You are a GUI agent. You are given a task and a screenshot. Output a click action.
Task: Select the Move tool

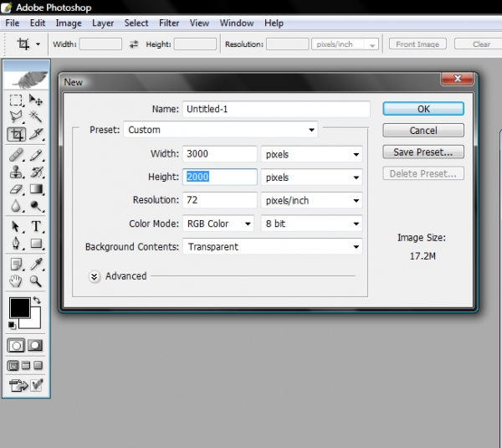[35, 100]
